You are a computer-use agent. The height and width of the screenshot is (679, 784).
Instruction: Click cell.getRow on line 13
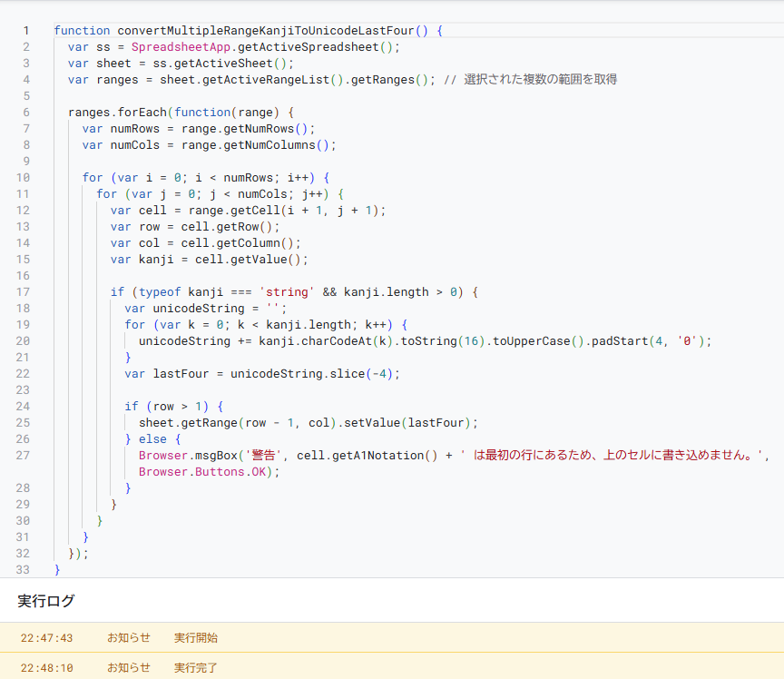tap(220, 227)
